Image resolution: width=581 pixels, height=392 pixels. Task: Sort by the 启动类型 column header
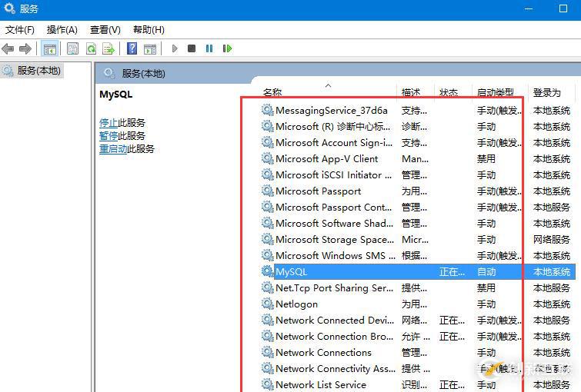(496, 92)
